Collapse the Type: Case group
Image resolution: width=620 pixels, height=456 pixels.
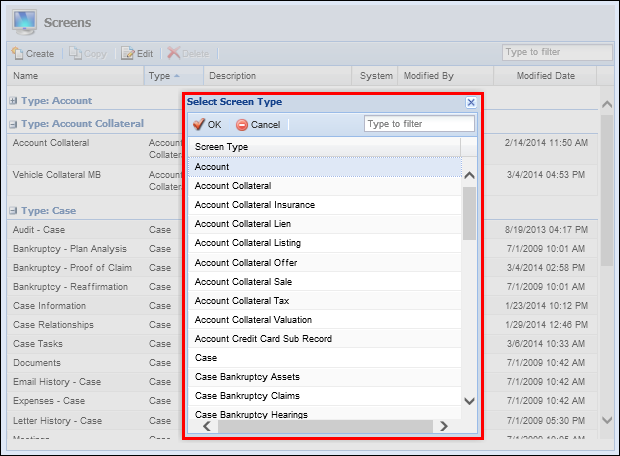click(13, 211)
